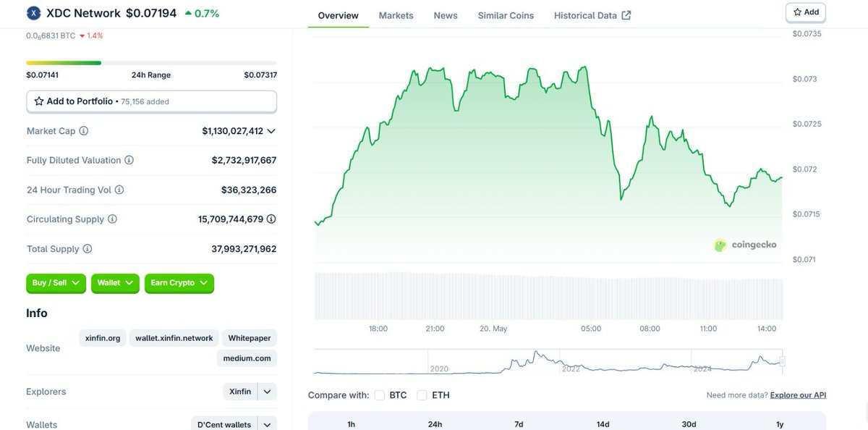Follow the Explore our API link
Viewport: 868px width, 430px height.
[798, 395]
